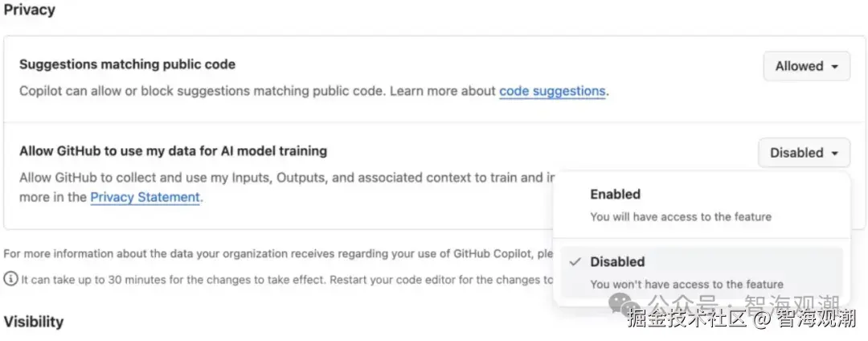Open the Allowed dropdown for public code suggestions
This screenshot has width=868, height=341.
pos(806,67)
